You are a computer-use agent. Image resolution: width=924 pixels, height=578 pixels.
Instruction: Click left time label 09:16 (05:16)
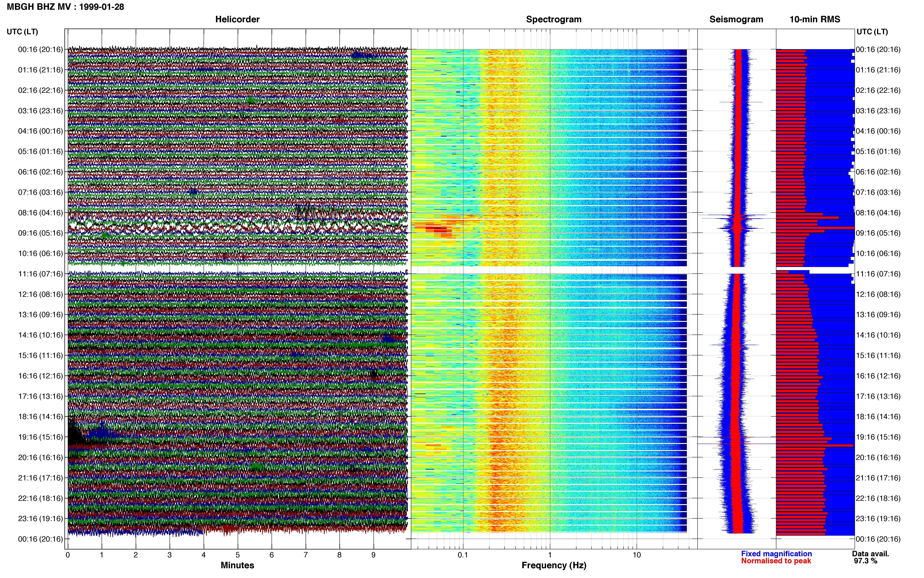[41, 233]
